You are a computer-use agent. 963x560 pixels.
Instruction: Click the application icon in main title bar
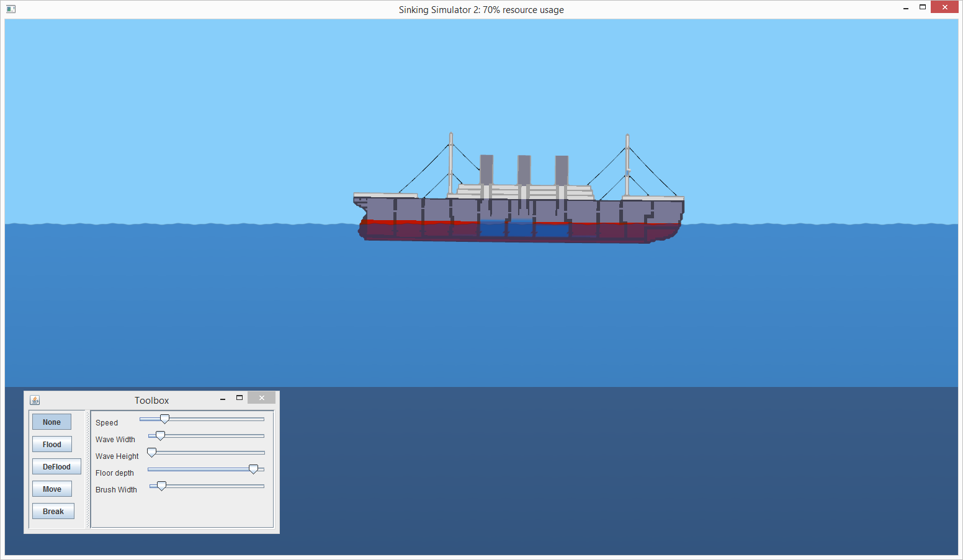coord(11,9)
